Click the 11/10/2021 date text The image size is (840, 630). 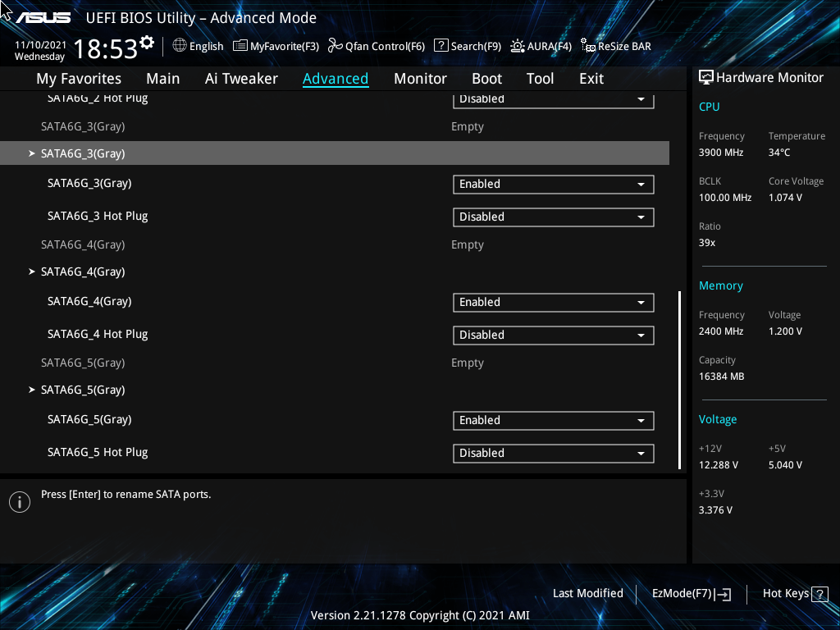(x=40, y=45)
